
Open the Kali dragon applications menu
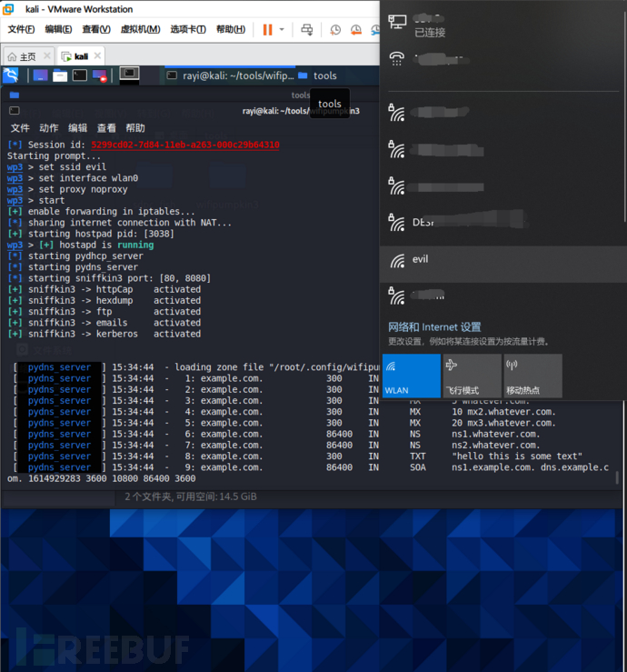pos(11,75)
